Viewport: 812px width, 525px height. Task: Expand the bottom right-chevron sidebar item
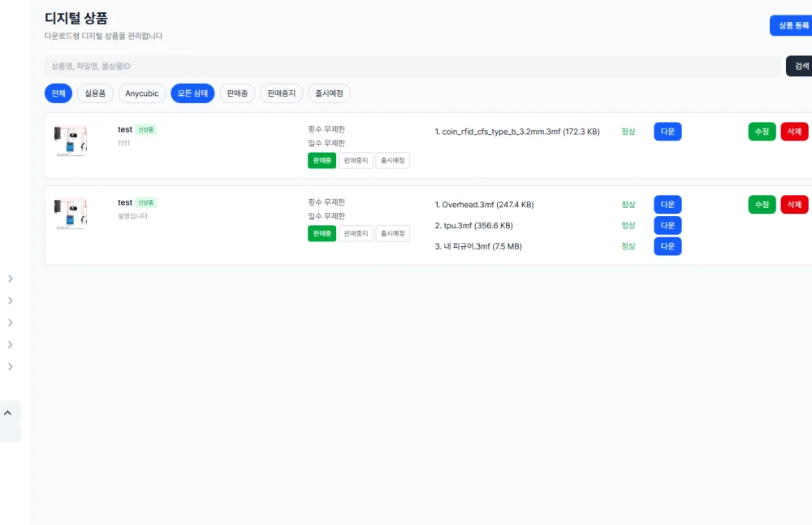[11, 367]
